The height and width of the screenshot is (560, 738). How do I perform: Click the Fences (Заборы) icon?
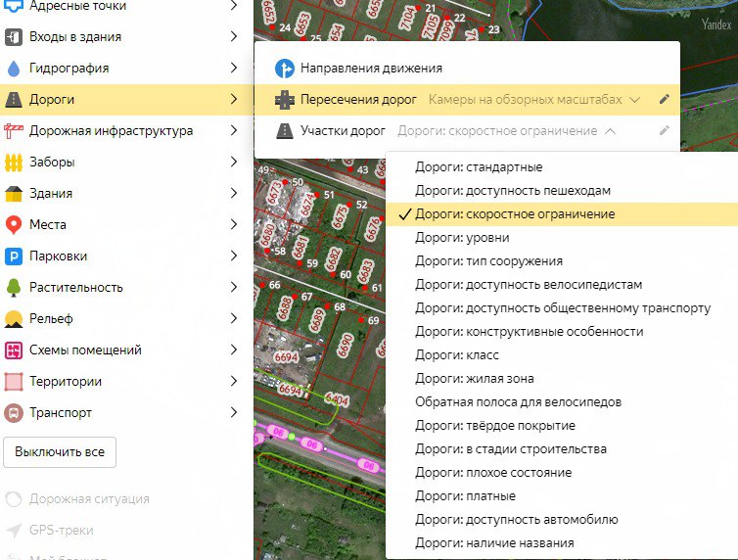[14, 163]
